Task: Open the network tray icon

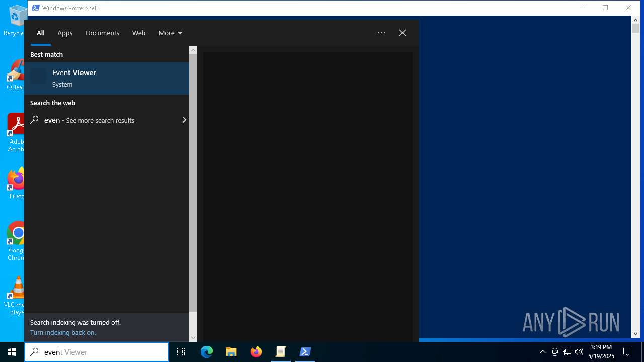Action: [x=567, y=352]
